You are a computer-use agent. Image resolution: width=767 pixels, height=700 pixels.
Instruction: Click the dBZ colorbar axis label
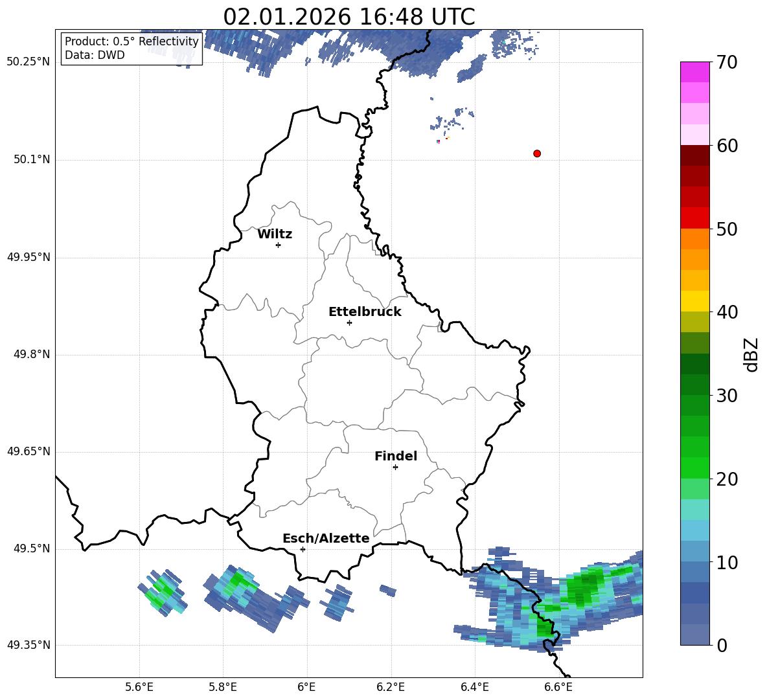[x=751, y=354]
